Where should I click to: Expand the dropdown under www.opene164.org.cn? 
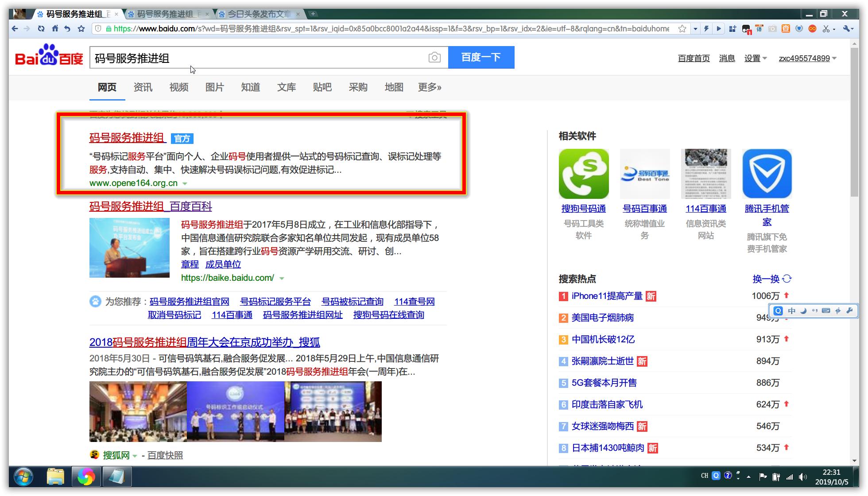coord(185,183)
